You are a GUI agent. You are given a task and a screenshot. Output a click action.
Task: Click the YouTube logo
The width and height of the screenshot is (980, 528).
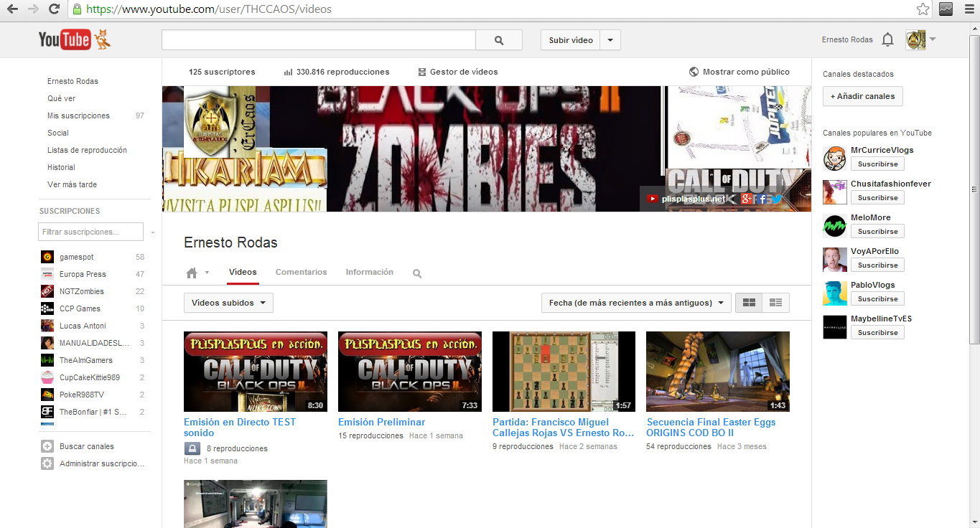74,39
